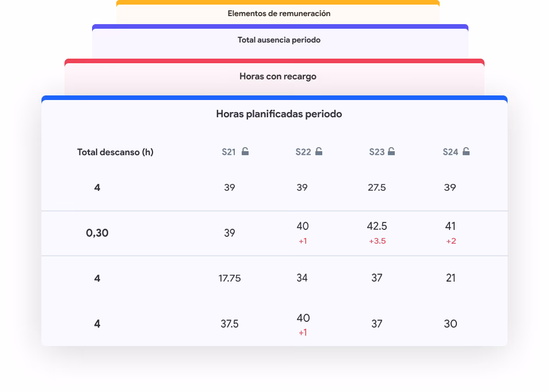549x392 pixels.
Task: Select the S21 week column label
Action: coord(228,152)
